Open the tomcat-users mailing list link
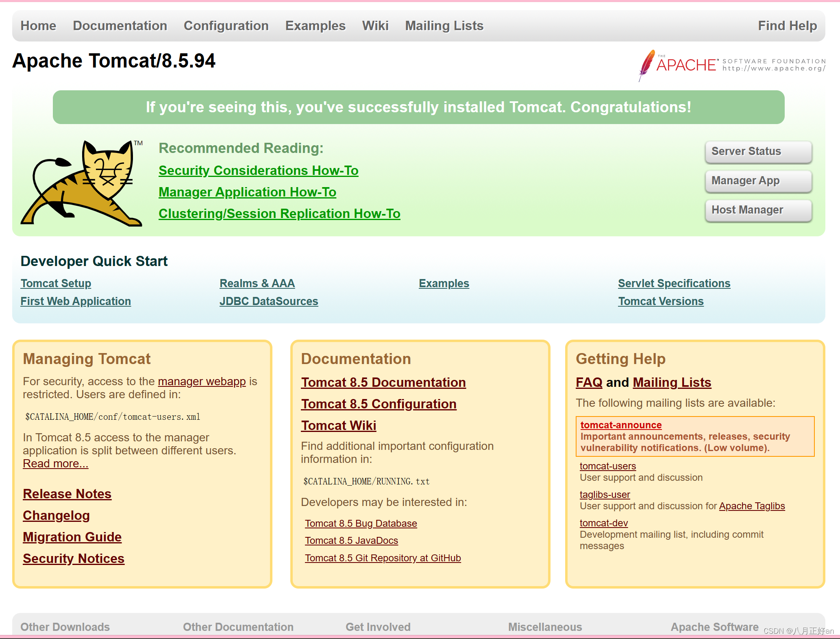Screen dimensions: 840x639 click(x=607, y=466)
